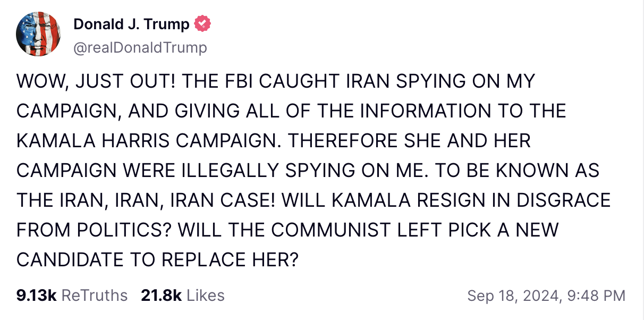The height and width of the screenshot is (320, 644).
Task: Click the ReTruths label
Action: 95,296
